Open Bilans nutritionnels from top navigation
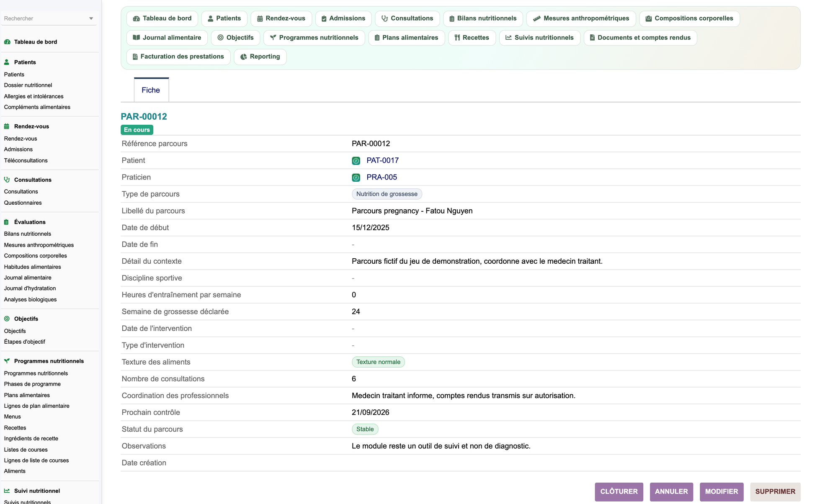The height and width of the screenshot is (504, 815). click(483, 18)
